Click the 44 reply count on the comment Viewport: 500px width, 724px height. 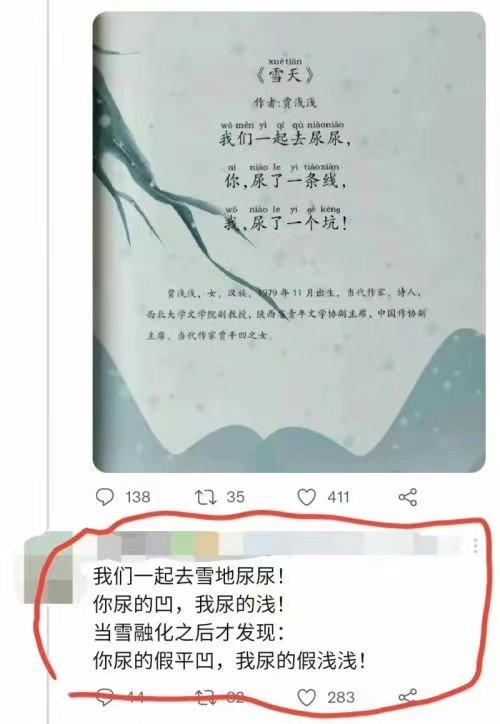pyautogui.click(x=135, y=697)
